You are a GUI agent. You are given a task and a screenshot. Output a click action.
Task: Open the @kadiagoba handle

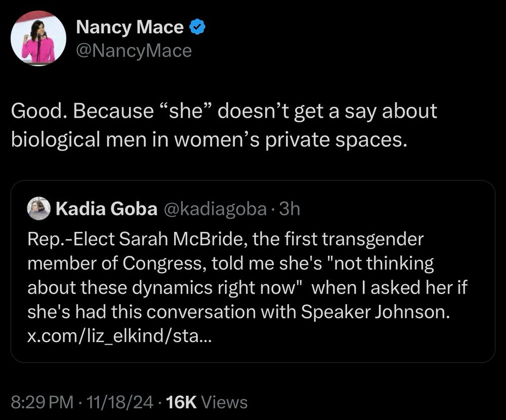214,209
